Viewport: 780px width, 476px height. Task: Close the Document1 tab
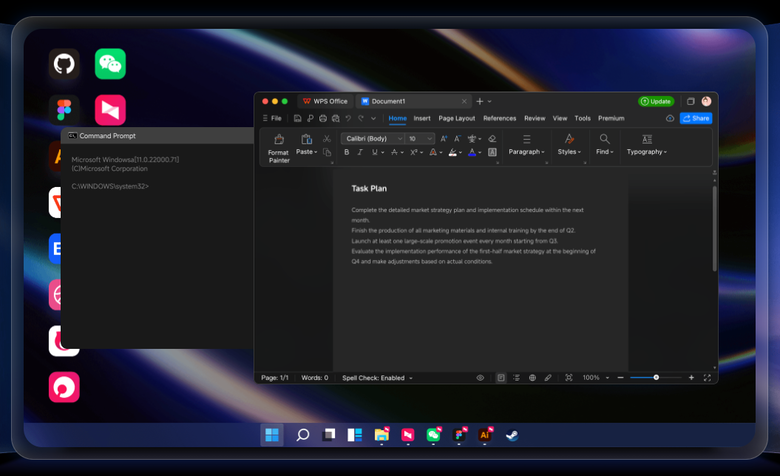pos(464,101)
